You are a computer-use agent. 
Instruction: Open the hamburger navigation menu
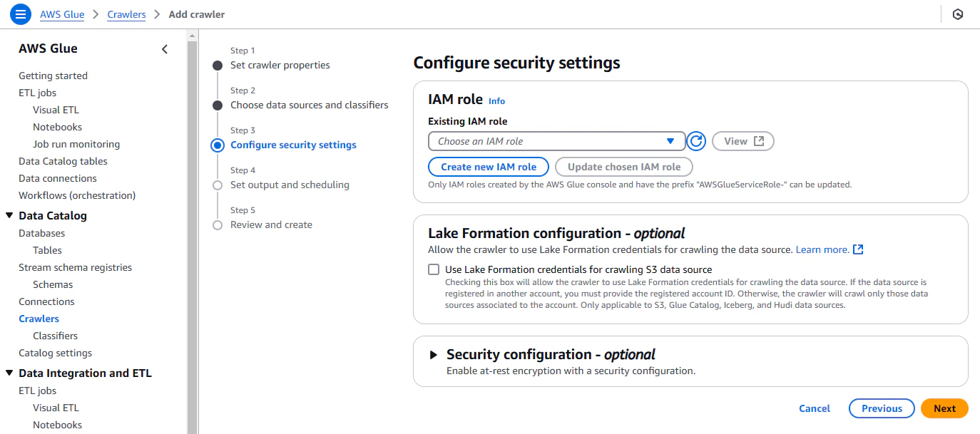click(21, 14)
